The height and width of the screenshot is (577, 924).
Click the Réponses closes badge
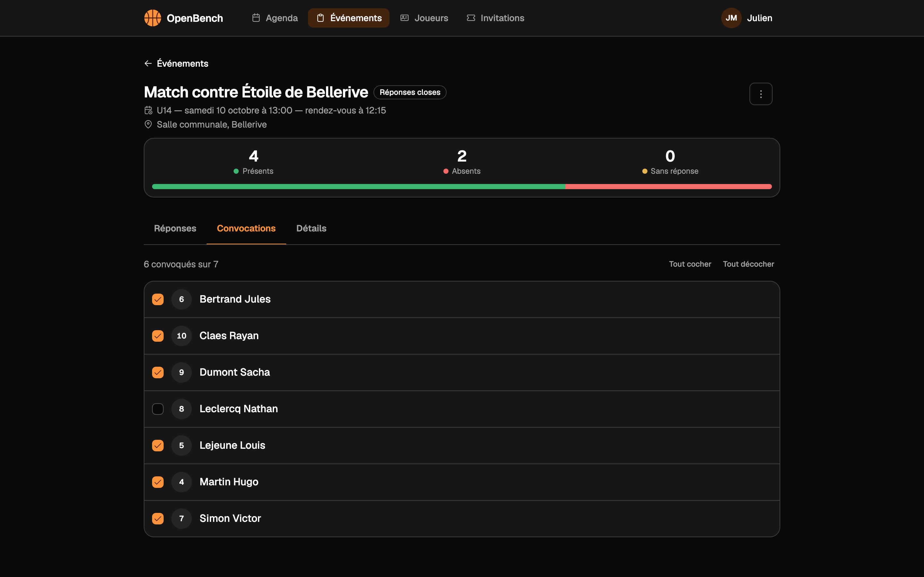[410, 92]
